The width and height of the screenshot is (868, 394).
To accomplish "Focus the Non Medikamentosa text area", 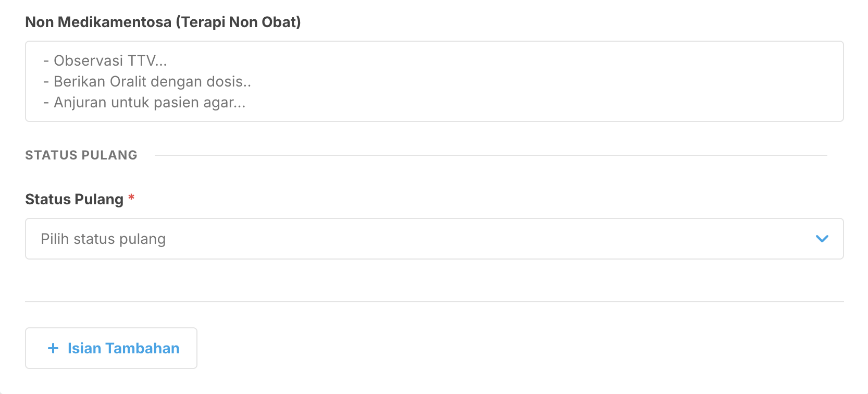I will point(433,81).
